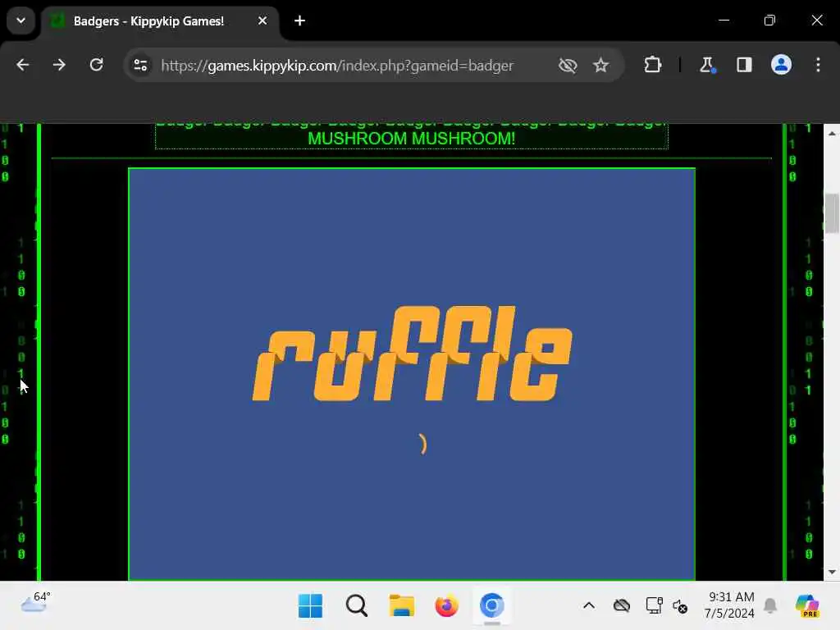This screenshot has height=630, width=840.
Task: Open the notifications bell
Action: pyautogui.click(x=770, y=605)
